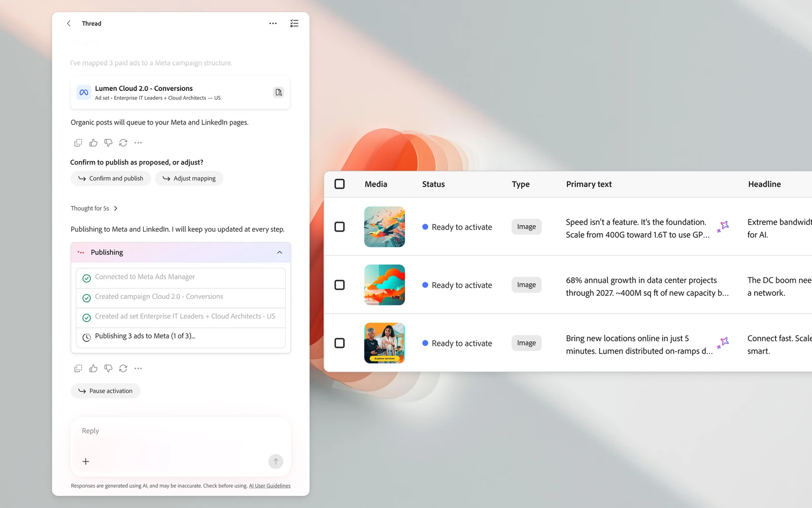Click 'The DC boom' headline cell
Viewport: 812px width, 508px height.
[780, 287]
